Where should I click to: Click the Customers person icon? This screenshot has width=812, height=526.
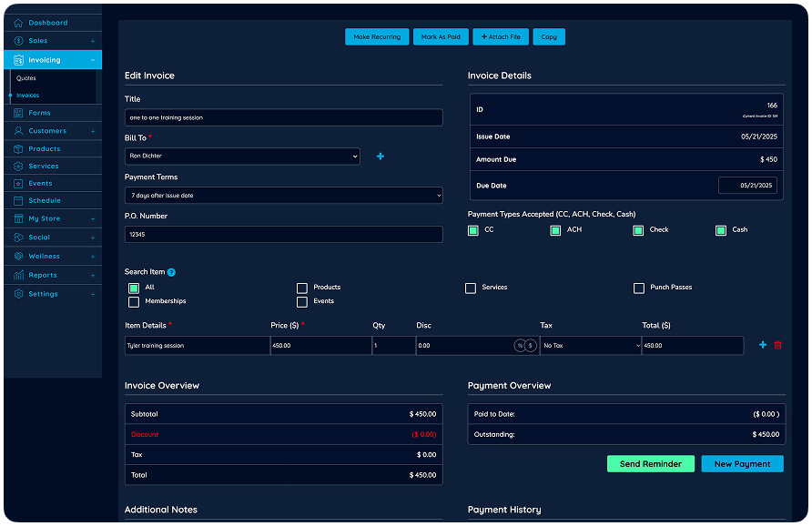click(x=18, y=131)
